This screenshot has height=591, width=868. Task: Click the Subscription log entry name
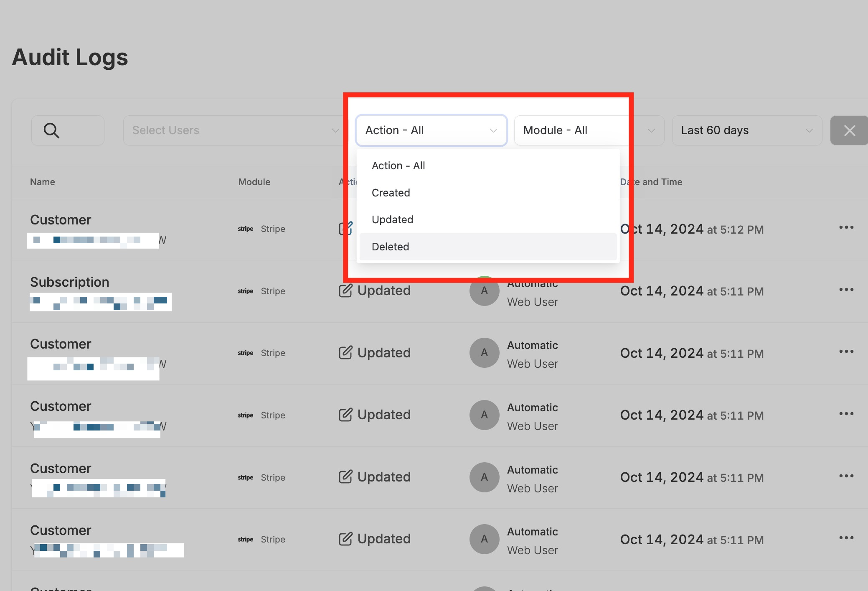[x=70, y=282]
